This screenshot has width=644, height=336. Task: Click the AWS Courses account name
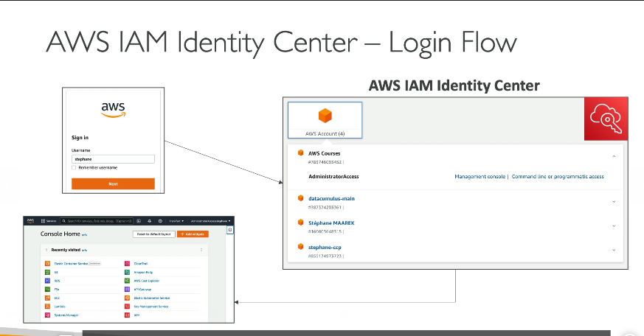pos(325,153)
